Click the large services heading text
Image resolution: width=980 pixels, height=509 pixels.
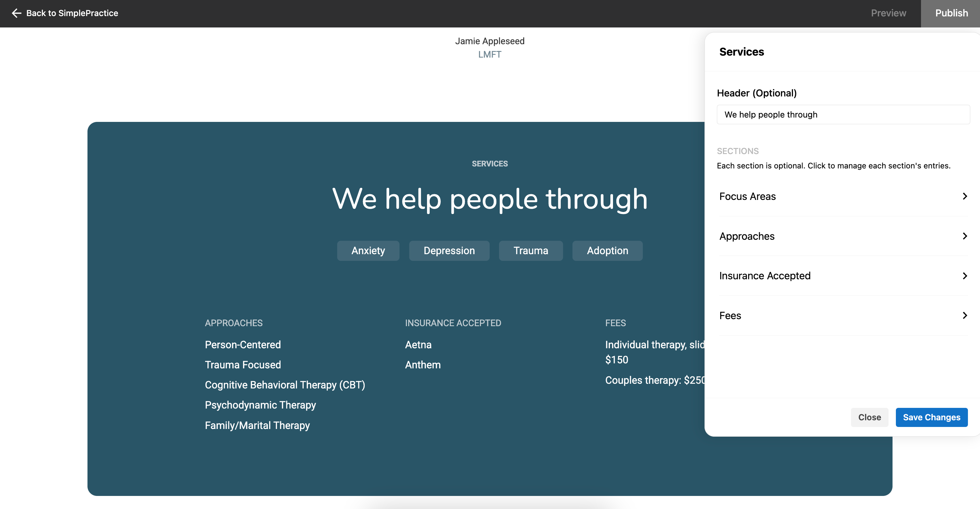tap(490, 199)
